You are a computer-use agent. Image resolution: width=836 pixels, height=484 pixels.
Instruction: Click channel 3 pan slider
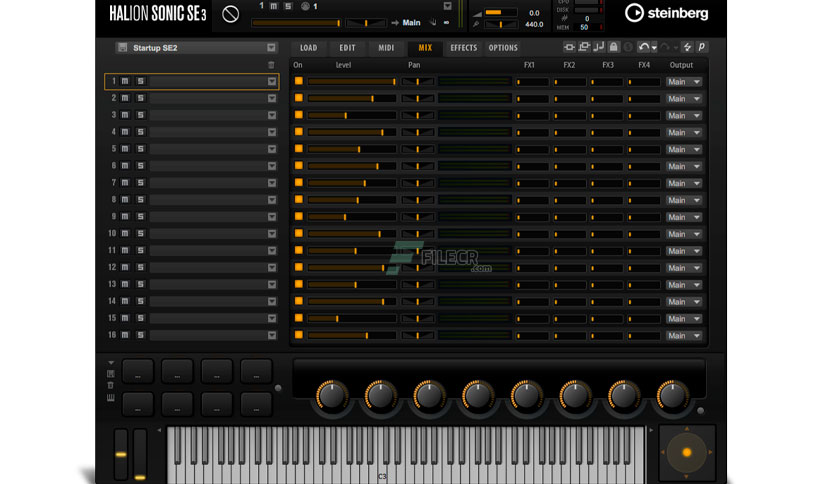point(417,115)
